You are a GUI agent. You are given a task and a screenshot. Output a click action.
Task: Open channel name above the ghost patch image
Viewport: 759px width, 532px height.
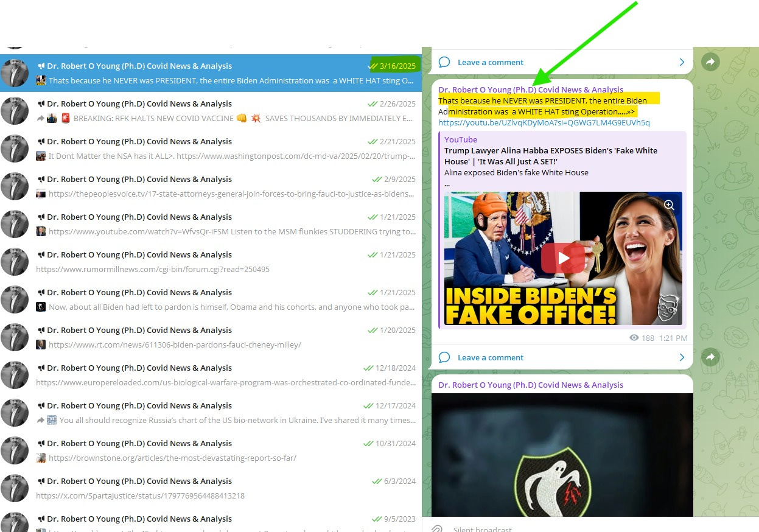tap(531, 385)
